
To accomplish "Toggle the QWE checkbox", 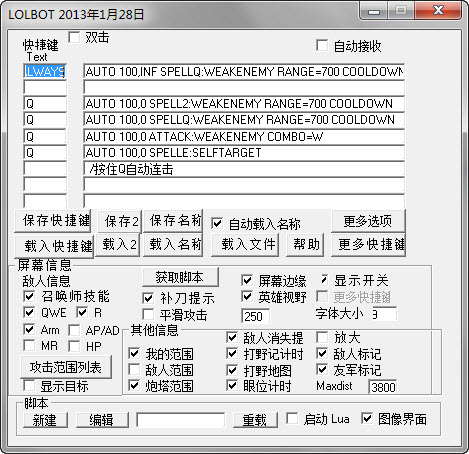I will [29, 313].
